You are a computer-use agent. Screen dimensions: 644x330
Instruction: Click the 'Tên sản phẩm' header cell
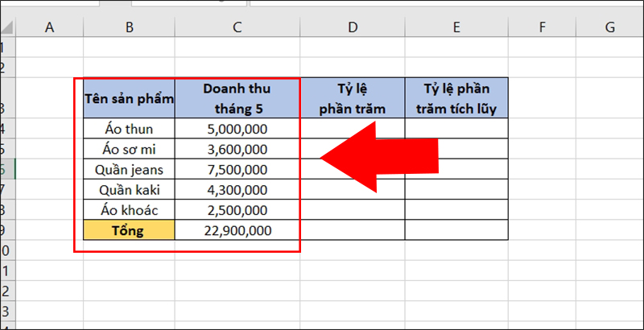[x=129, y=98]
